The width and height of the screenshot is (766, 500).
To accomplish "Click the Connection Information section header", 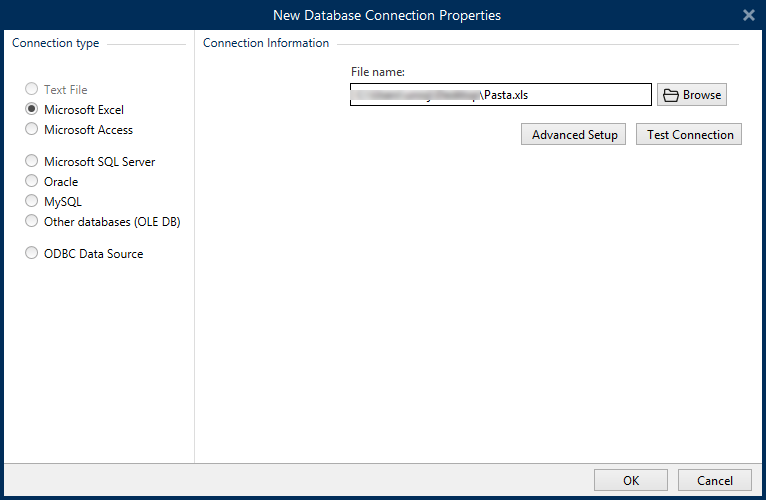I will click(266, 44).
